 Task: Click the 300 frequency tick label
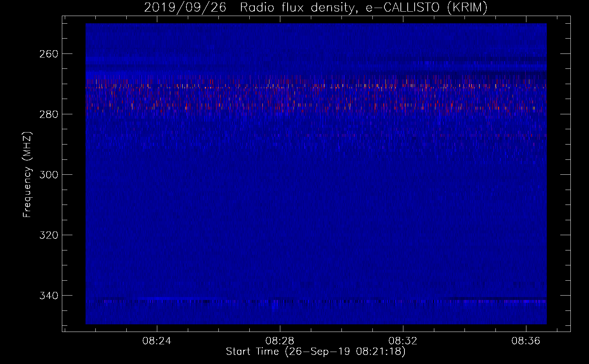click(49, 175)
